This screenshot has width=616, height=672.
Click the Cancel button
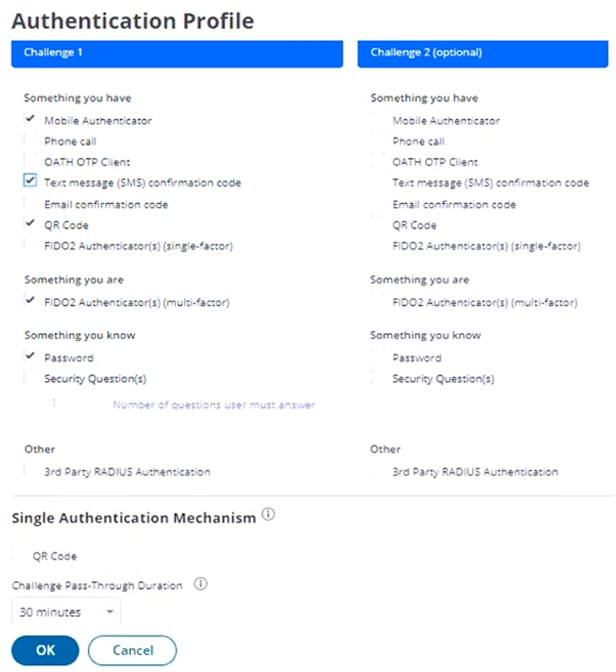tap(132, 650)
